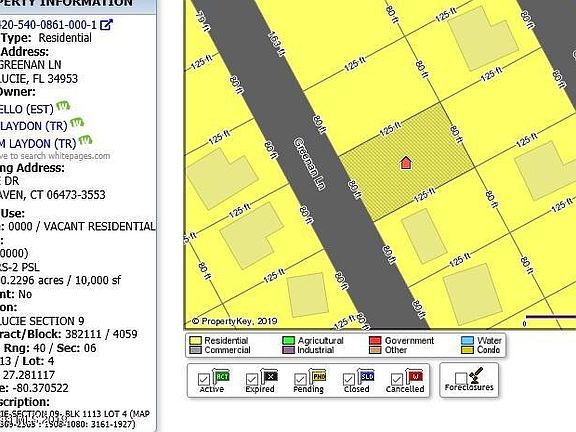The width and height of the screenshot is (576, 432).
Task: Open the parcel ID external link icon
Action: click(x=106, y=25)
